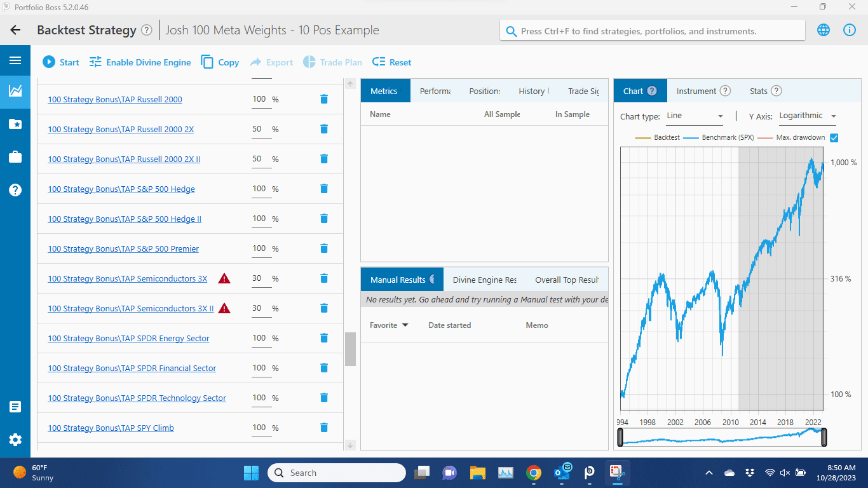The image size is (868, 488).
Task: Delete the TAP SPDR Technology Sector row
Action: point(324,398)
